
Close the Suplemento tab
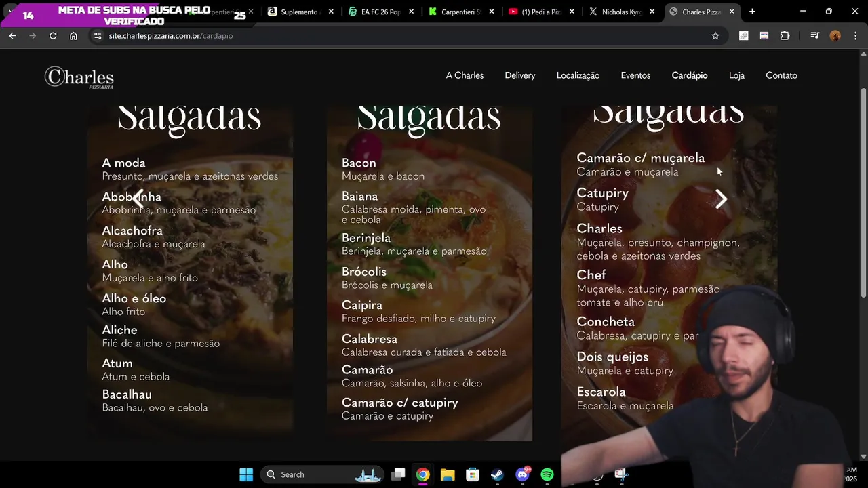click(x=331, y=12)
